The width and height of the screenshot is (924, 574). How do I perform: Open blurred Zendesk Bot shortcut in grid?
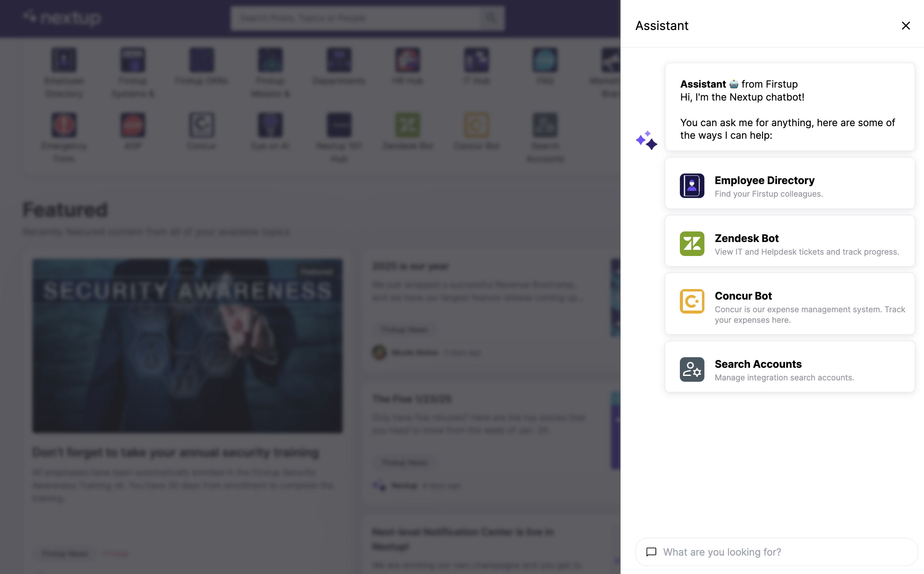(407, 125)
